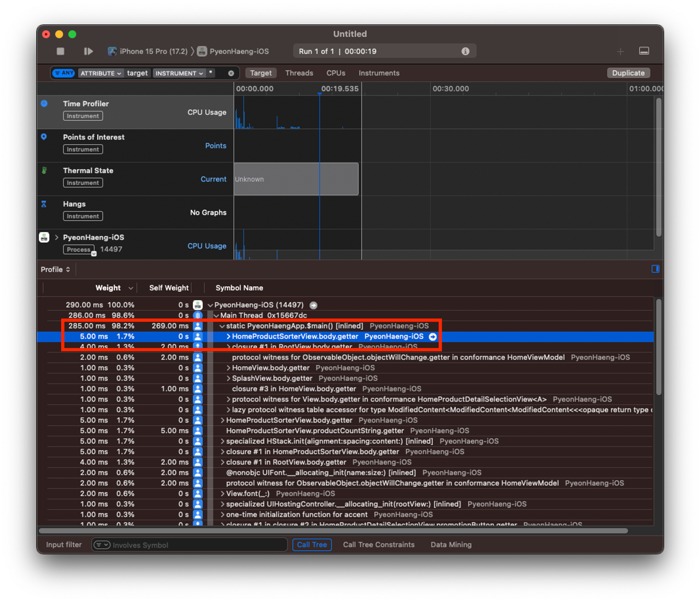Open the INSTRUMENT filter dropdown
Image resolution: width=700 pixels, height=602 pixels.
179,73
